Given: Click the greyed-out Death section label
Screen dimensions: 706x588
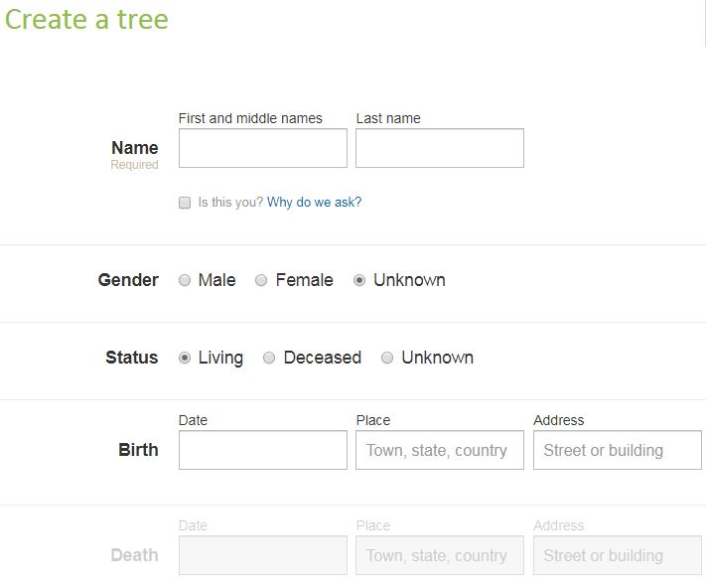Looking at the screenshot, I should click(134, 555).
